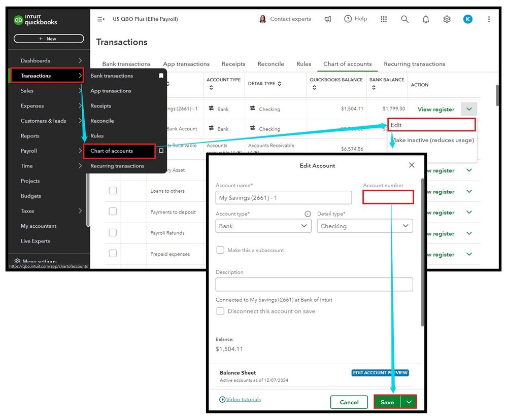Screen dimensions: 507x420
Task: Click the Description input field
Action: click(x=314, y=284)
